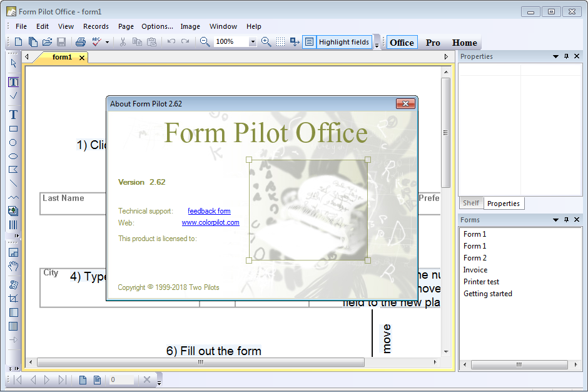Open the spell check dropdown arrow
588x392 pixels.
(107, 42)
